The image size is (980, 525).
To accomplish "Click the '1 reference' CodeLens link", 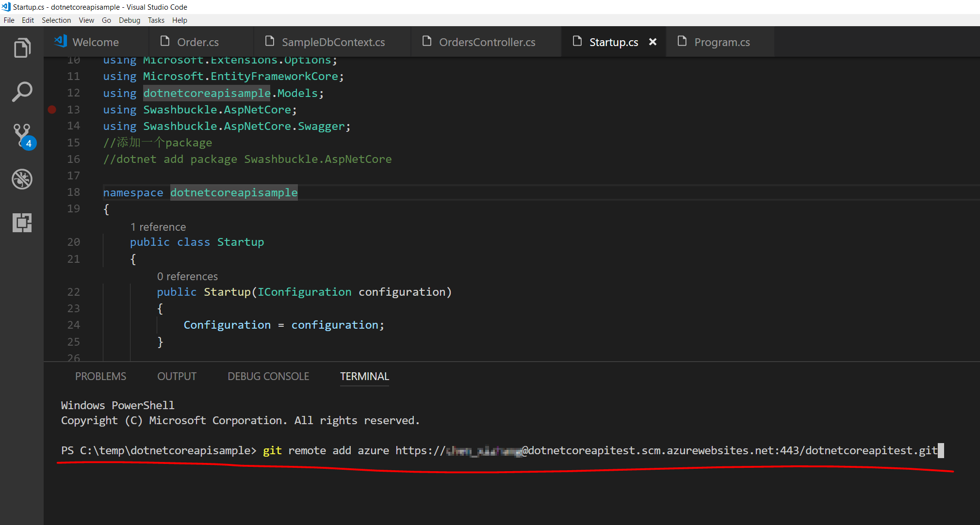I will point(158,227).
